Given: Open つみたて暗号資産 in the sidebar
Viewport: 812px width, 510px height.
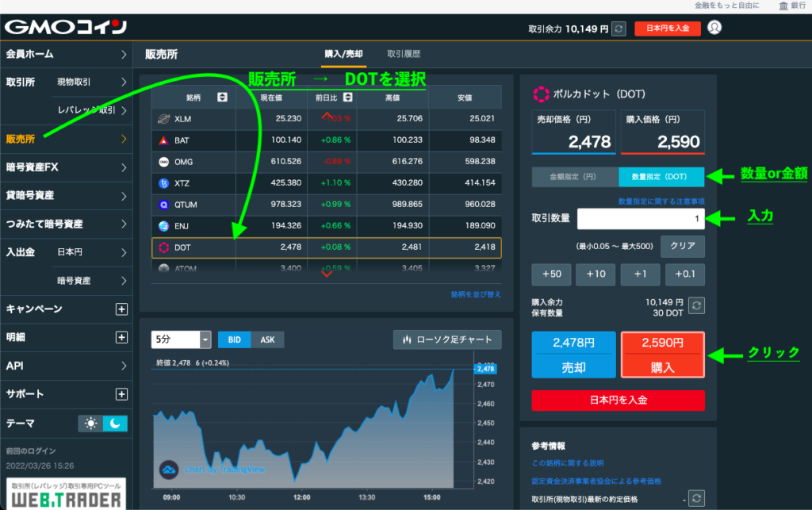Looking at the screenshot, I should pyautogui.click(x=67, y=224).
